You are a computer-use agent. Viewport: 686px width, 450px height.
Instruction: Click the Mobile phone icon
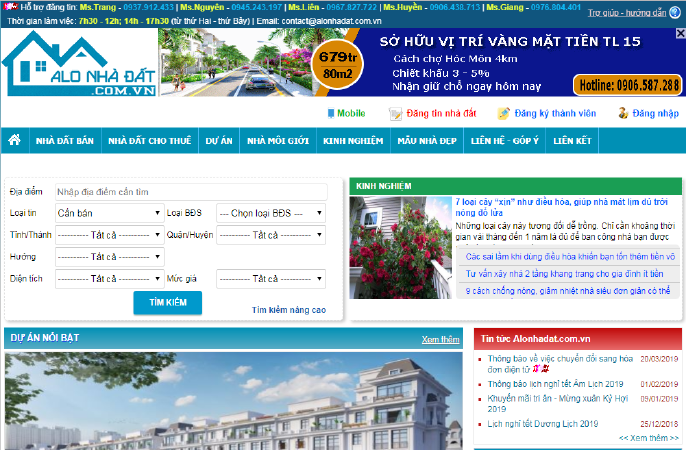331,114
